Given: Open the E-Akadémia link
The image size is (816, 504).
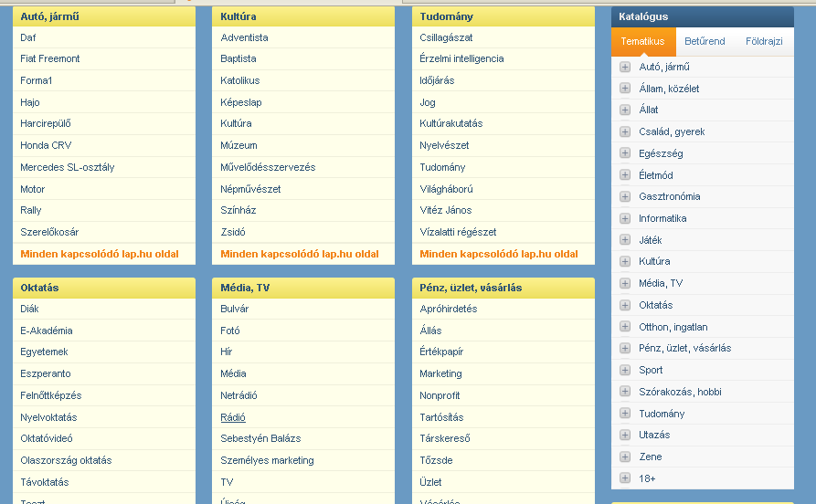Looking at the screenshot, I should [x=47, y=331].
